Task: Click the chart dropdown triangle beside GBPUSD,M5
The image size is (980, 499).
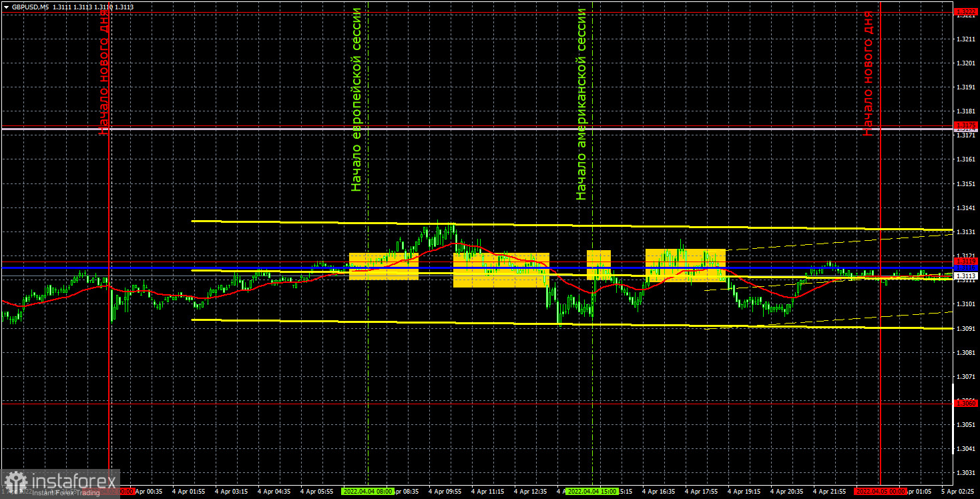Action: coord(6,6)
